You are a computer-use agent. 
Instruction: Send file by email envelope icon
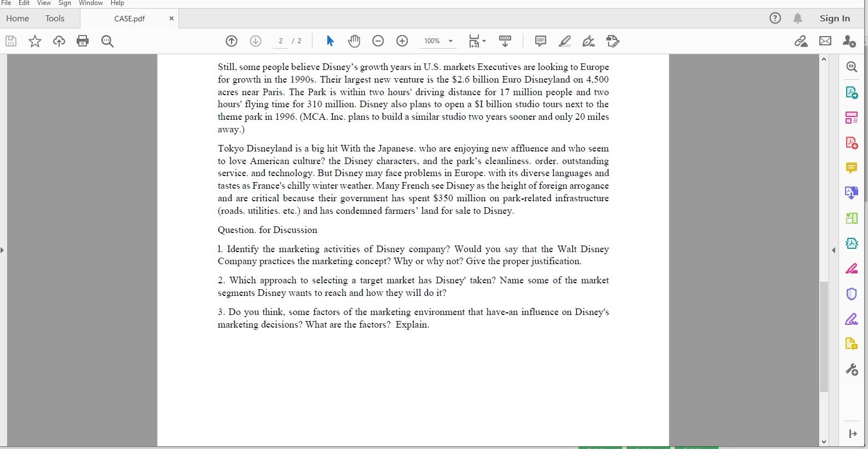pyautogui.click(x=825, y=41)
